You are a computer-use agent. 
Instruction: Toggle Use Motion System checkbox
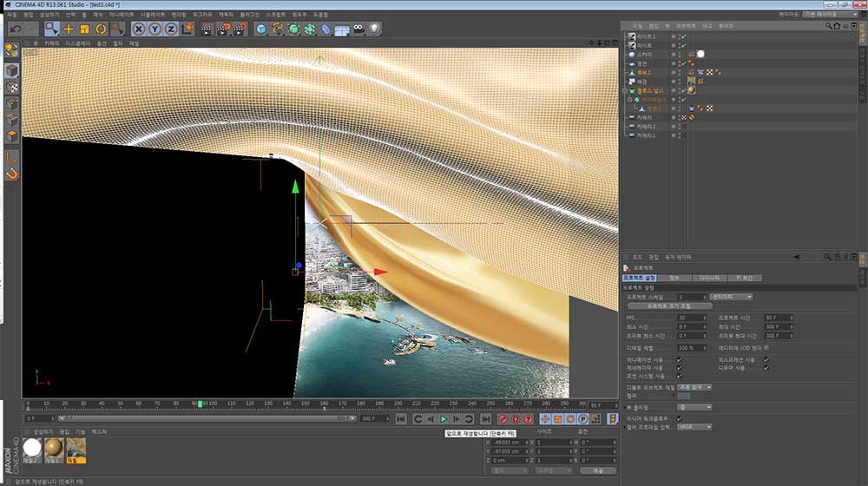pos(680,376)
